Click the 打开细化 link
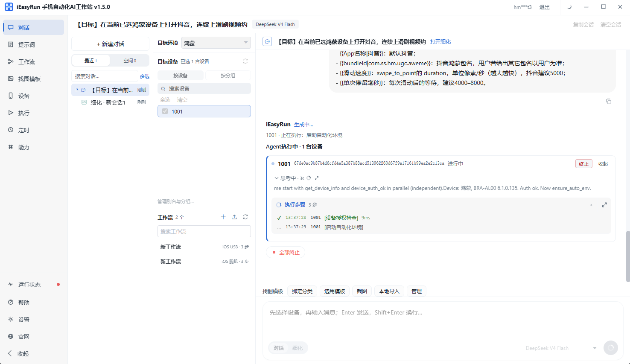This screenshot has width=630, height=364. 440,42
